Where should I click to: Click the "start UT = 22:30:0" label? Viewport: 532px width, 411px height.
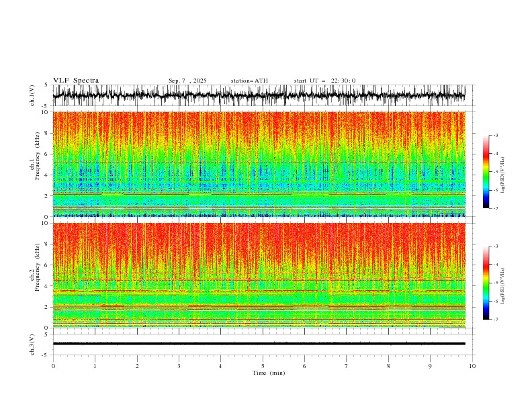click(x=324, y=81)
